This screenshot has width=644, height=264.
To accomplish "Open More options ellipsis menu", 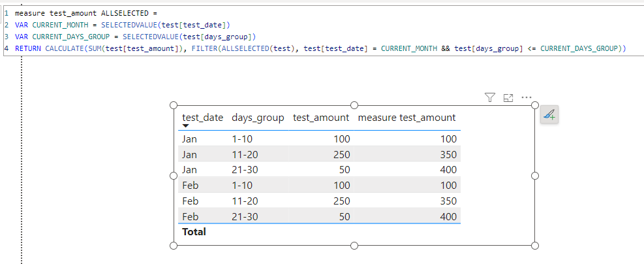I will (x=527, y=97).
